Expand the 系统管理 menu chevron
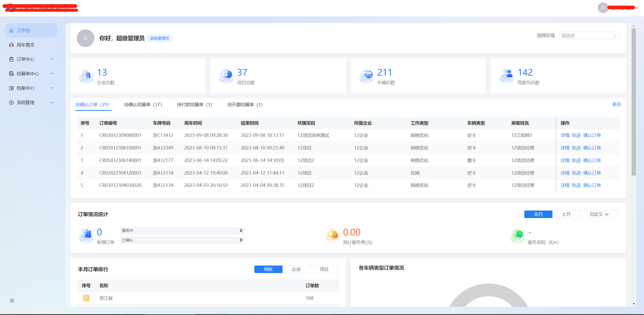 point(52,102)
